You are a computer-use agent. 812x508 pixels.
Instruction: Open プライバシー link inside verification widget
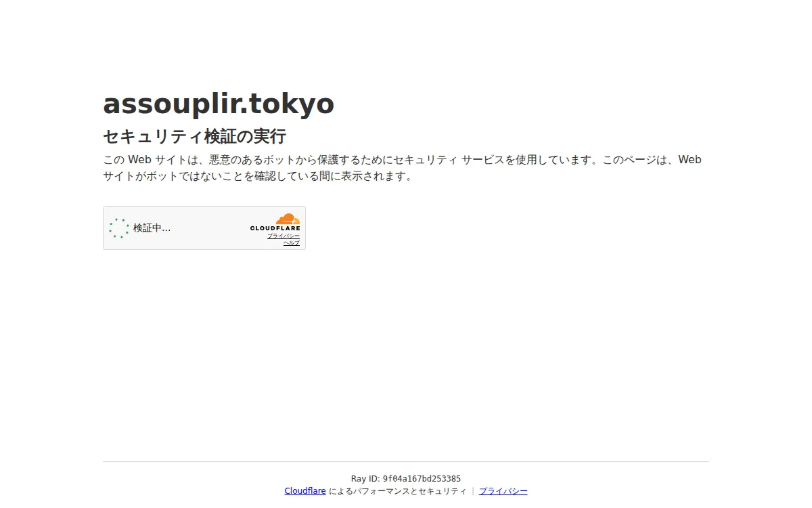pos(283,236)
